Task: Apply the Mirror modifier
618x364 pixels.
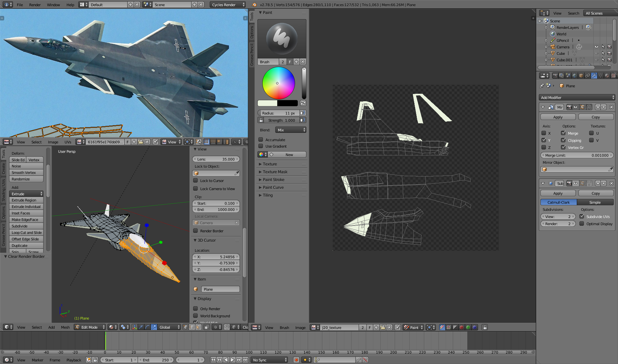Action: (558, 117)
